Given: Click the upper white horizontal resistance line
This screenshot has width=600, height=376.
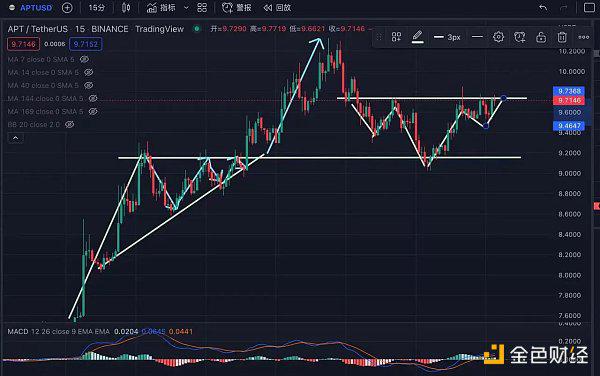Looking at the screenshot, I should click(432, 98).
